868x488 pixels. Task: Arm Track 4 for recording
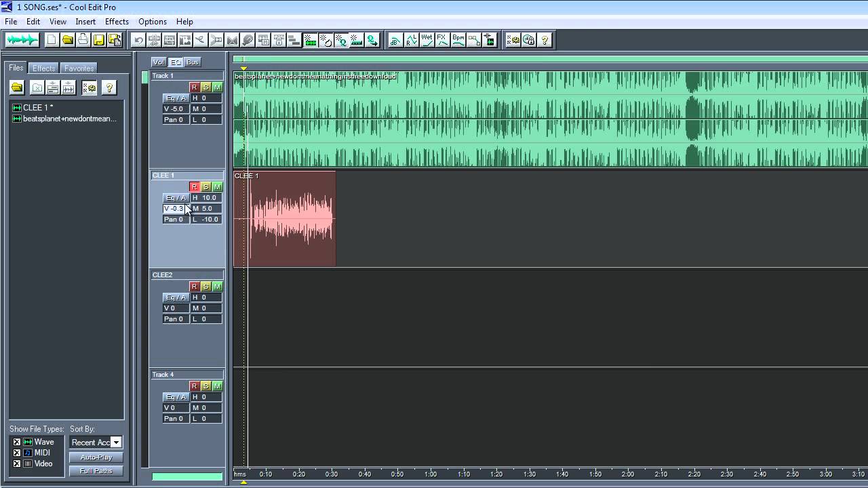(194, 386)
